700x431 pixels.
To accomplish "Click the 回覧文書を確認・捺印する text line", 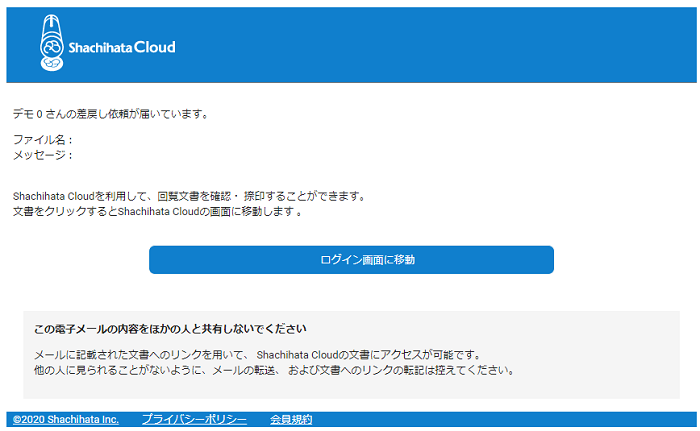I will (x=189, y=196).
